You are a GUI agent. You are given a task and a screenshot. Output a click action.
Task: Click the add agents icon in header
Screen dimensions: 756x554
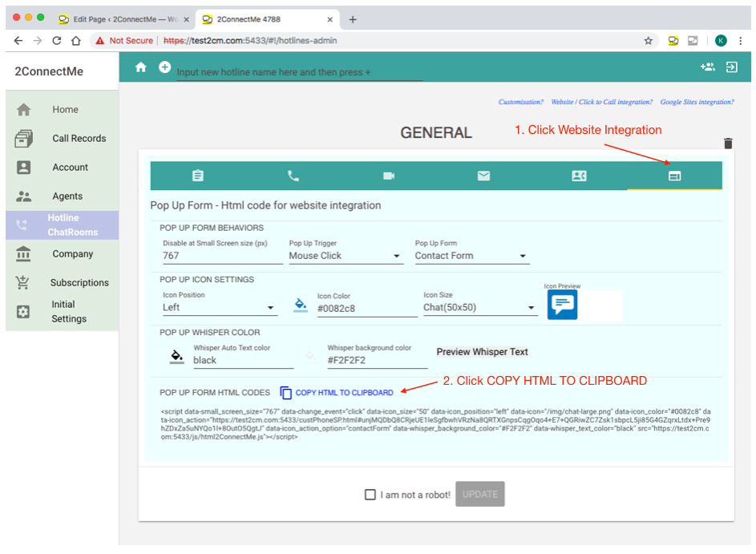coord(707,67)
